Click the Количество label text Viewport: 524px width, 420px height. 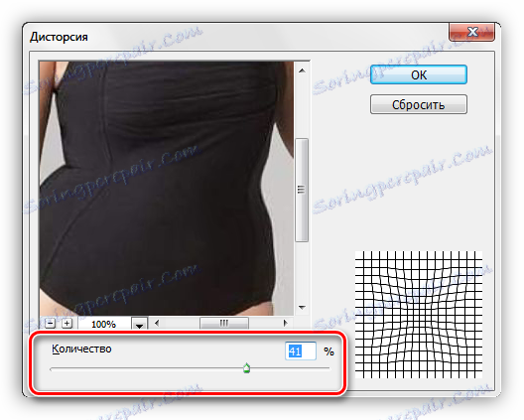(81, 349)
